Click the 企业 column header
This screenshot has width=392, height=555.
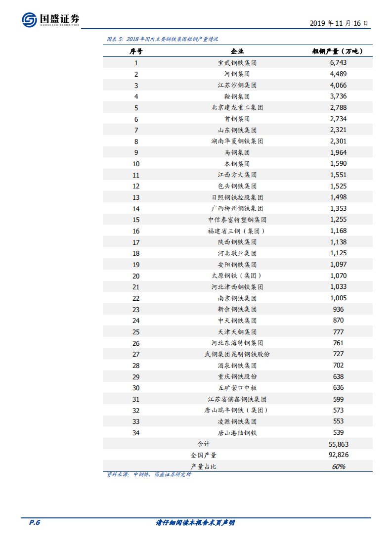pyautogui.click(x=237, y=51)
